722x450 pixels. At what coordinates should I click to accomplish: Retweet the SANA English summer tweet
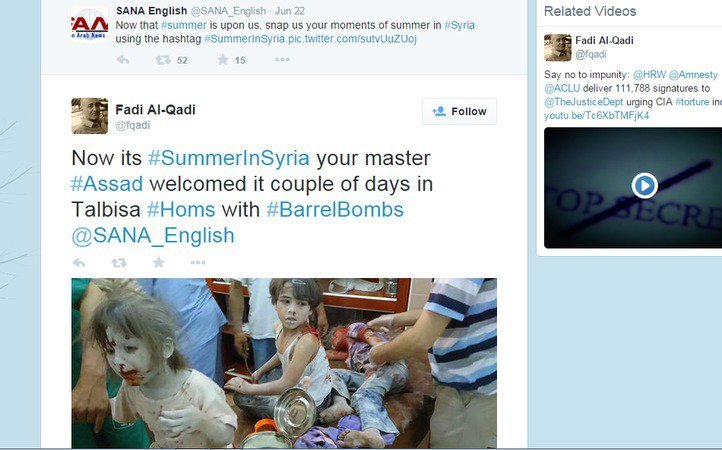click(x=163, y=60)
